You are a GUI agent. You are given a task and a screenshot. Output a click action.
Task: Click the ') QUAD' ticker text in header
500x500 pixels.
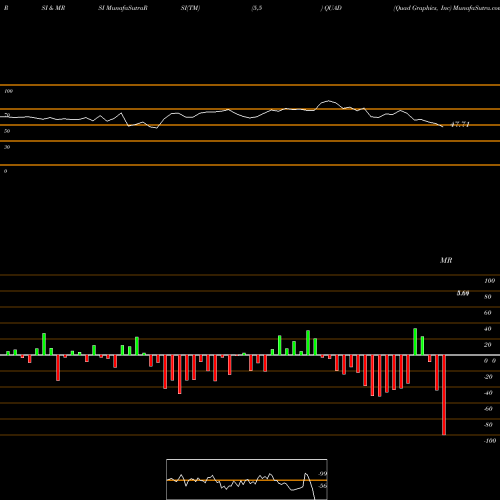(331, 8)
